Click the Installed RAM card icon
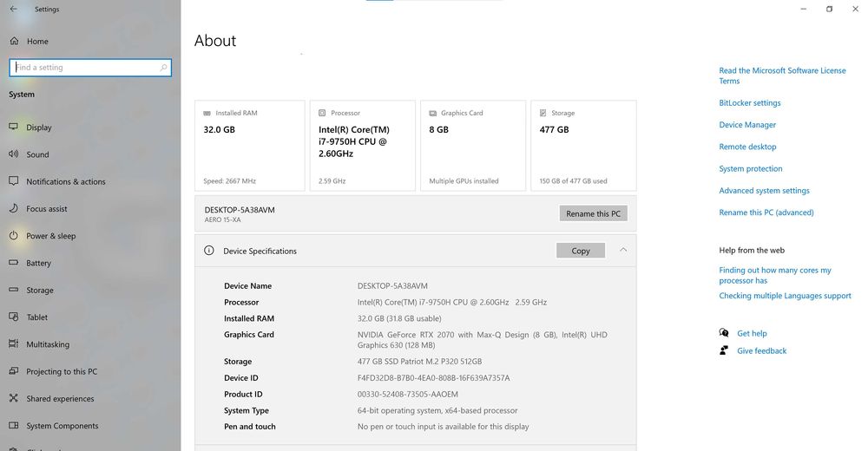Screen dimensions: 868x451 click(x=207, y=113)
